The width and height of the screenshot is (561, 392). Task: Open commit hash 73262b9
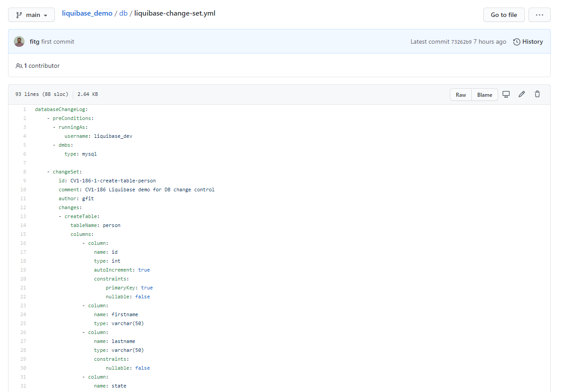[461, 42]
